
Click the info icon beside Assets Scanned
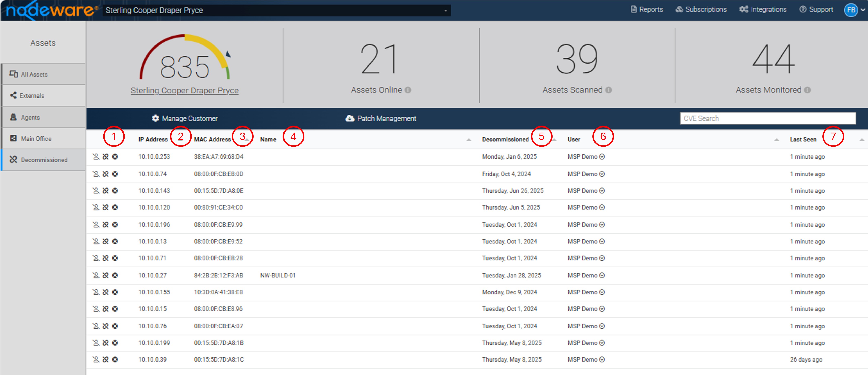[608, 90]
